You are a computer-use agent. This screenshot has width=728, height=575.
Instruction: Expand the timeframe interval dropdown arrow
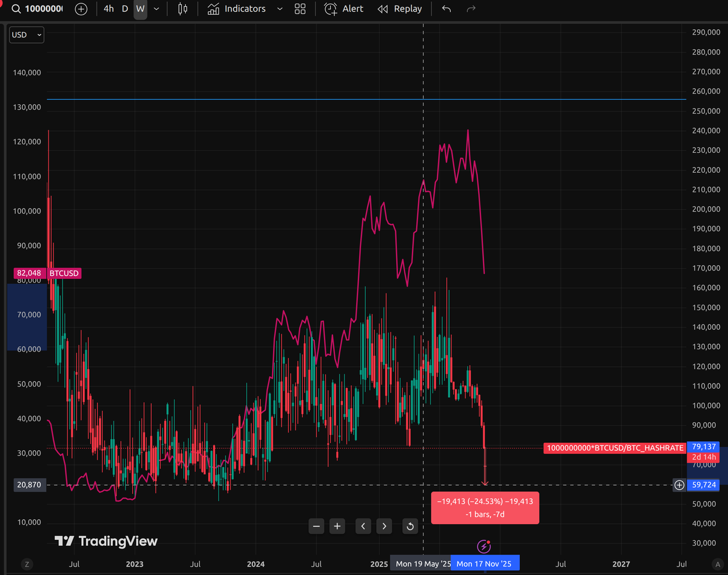[x=157, y=9]
